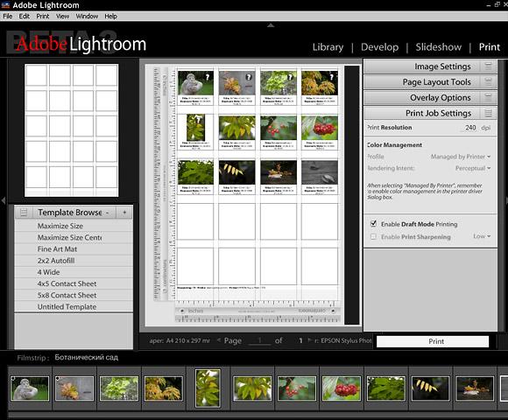
Task: Select the 5x8 Contact Sheet template
Action: (74, 295)
